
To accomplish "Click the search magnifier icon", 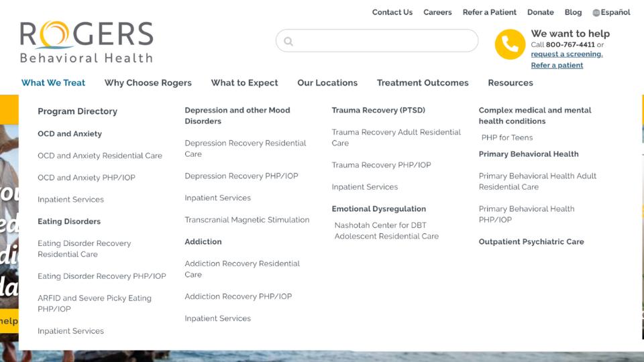I will coord(288,42).
